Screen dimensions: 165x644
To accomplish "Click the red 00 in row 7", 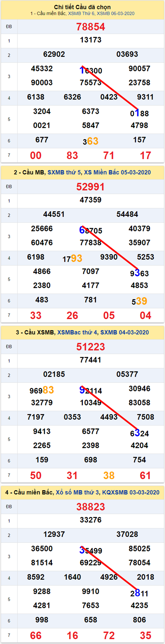I will point(36,155).
